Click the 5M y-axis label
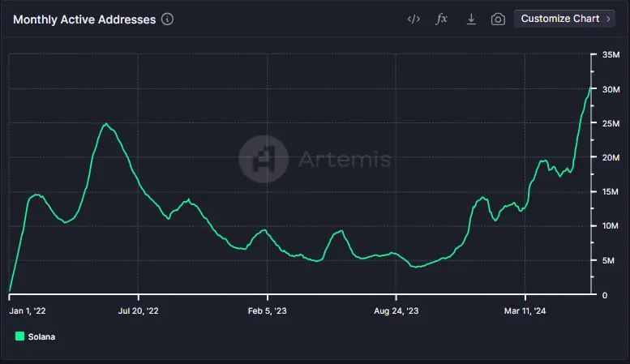This screenshot has height=364, width=630. (607, 260)
